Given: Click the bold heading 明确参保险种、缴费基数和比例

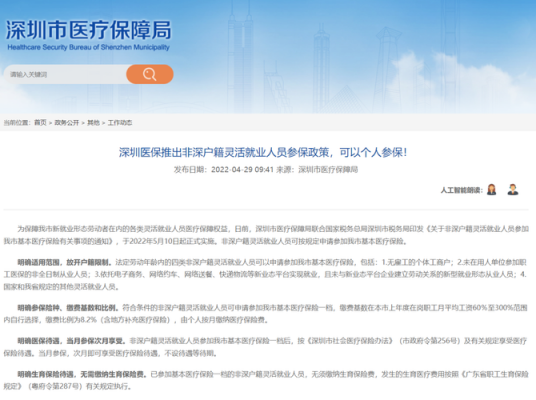Looking at the screenshot, I should pyautogui.click(x=68, y=308).
